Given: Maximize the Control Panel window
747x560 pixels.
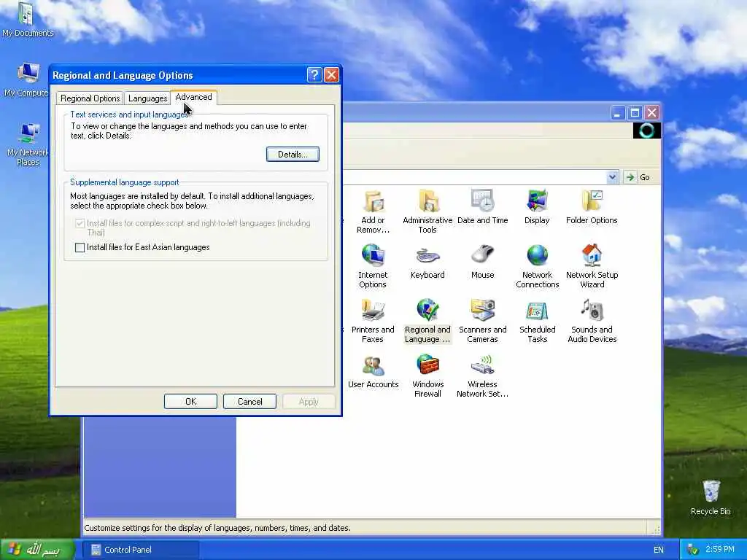Looking at the screenshot, I should click(x=635, y=113).
